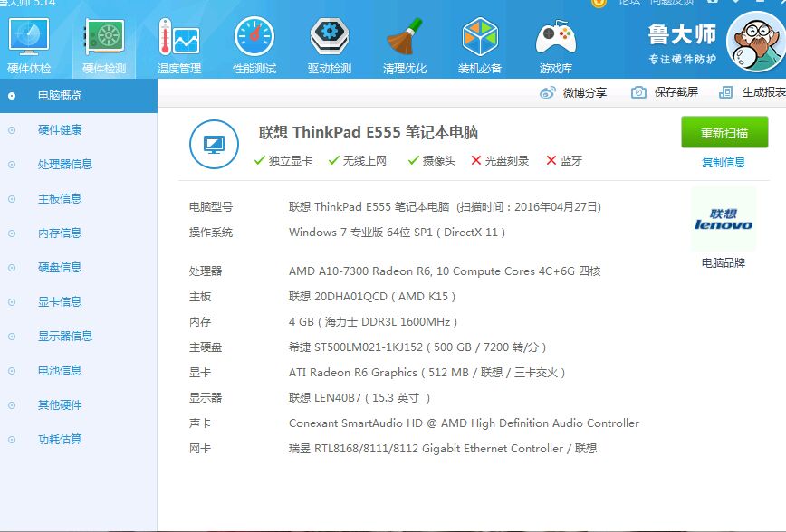Click the 联想 LEN40B7 display value
The height and width of the screenshot is (532, 786).
pyautogui.click(x=359, y=398)
